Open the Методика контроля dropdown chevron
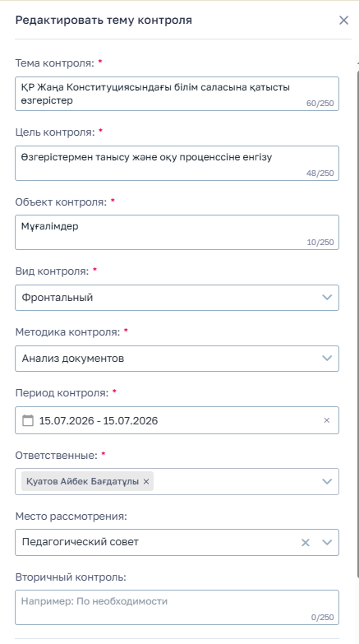 (327, 358)
